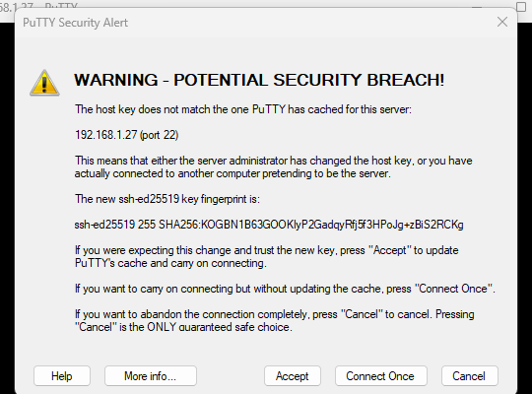Click the new ssh-ed25519 key fingerprint label
The height and width of the screenshot is (394, 532).
click(167, 199)
